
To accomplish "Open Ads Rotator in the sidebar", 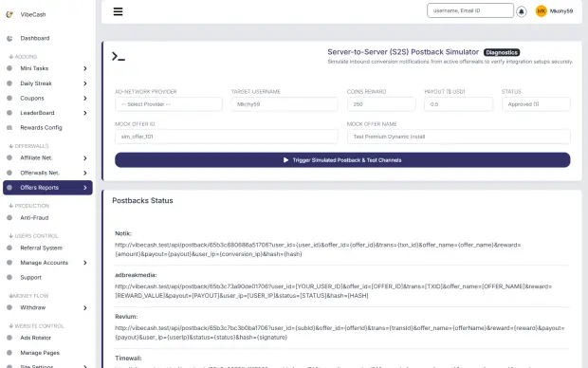I will pyautogui.click(x=36, y=338).
